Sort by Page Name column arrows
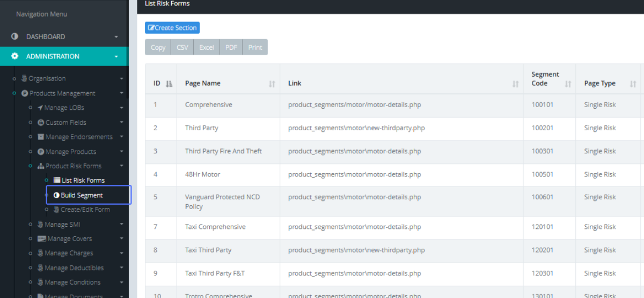The height and width of the screenshot is (298, 644). (x=272, y=84)
